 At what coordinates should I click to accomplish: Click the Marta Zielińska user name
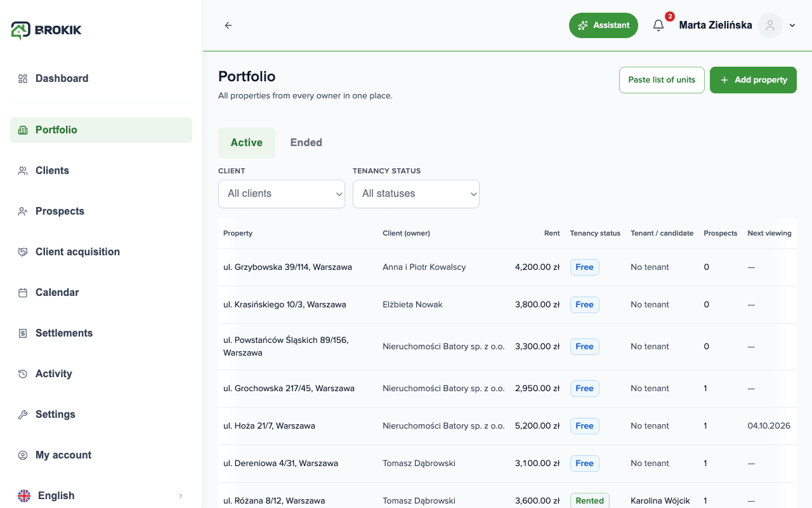(x=716, y=25)
